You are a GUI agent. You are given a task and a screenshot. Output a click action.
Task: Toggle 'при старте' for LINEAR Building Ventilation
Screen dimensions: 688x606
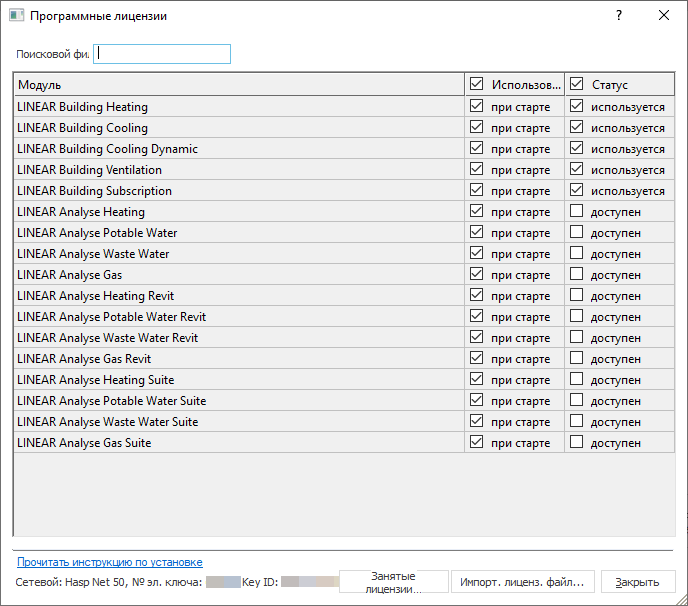[477, 169]
